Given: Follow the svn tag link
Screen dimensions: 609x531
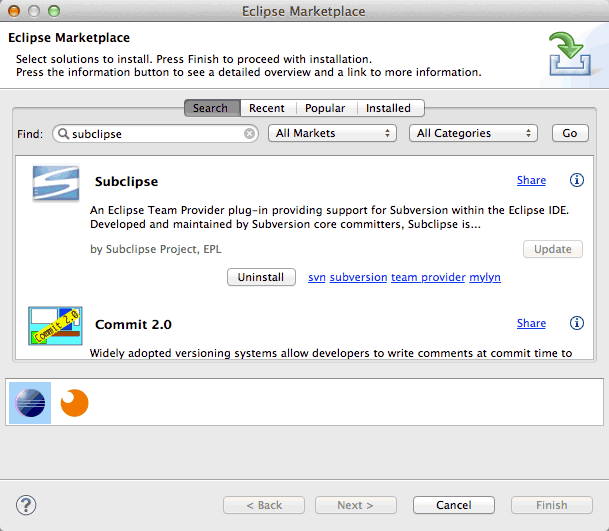Looking at the screenshot, I should tap(317, 277).
